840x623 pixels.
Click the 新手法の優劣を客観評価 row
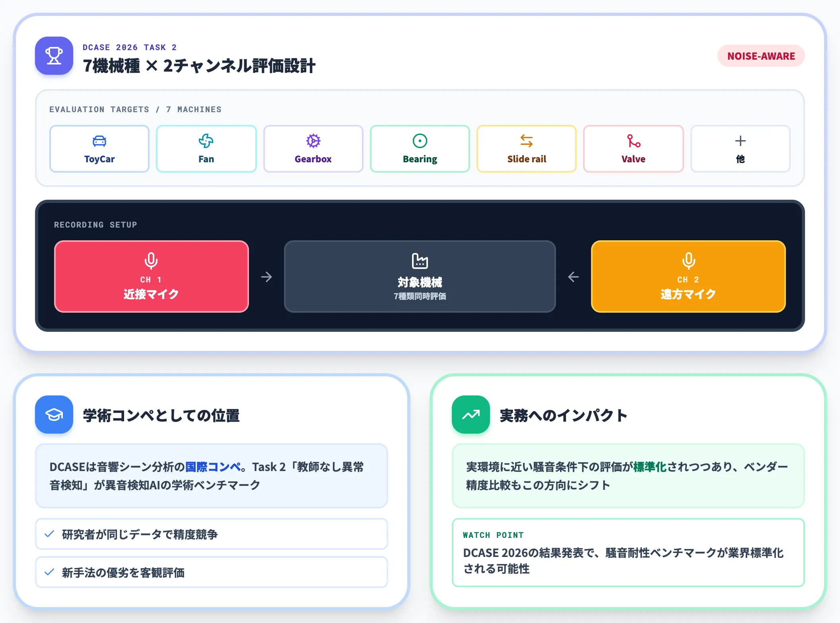pyautogui.click(x=212, y=572)
